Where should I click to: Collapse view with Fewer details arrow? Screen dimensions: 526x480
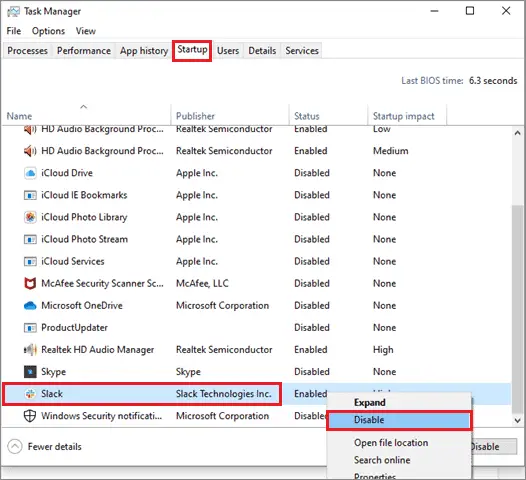15,447
